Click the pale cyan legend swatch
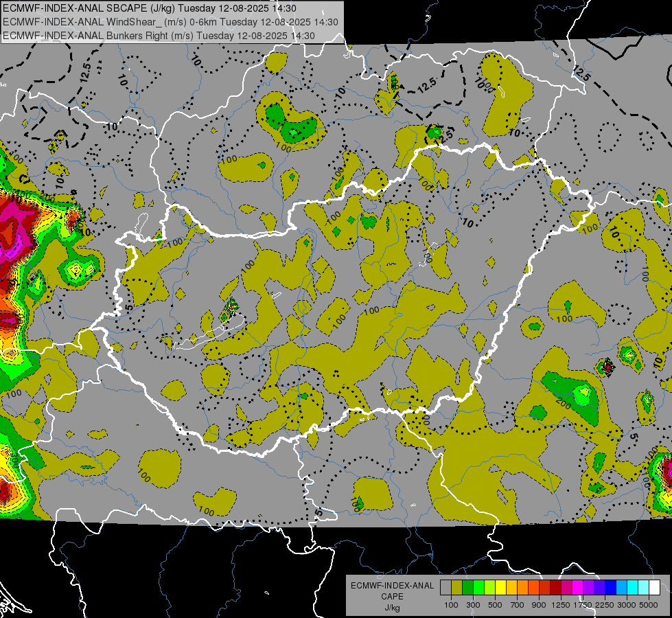672x618 pixels. click(x=644, y=588)
